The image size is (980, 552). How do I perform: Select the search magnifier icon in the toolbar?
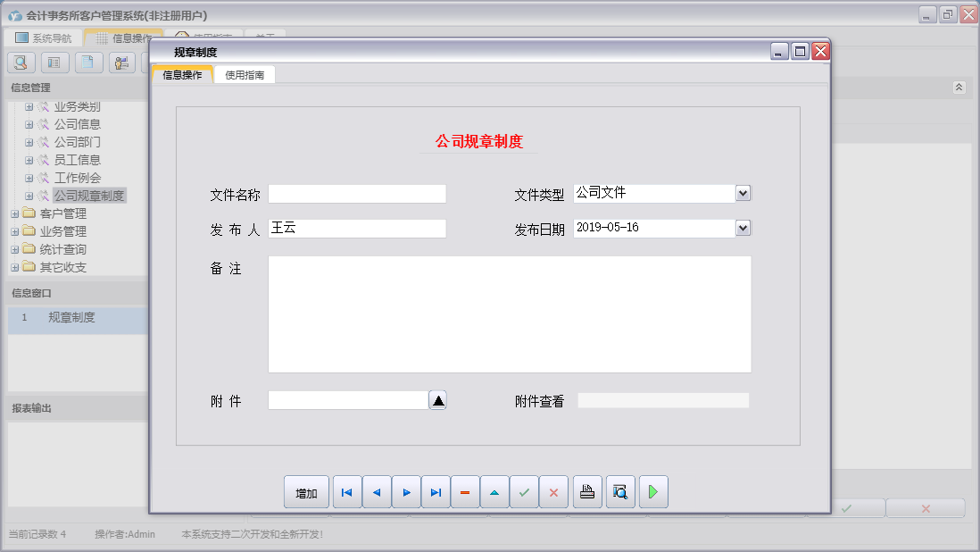pos(20,62)
